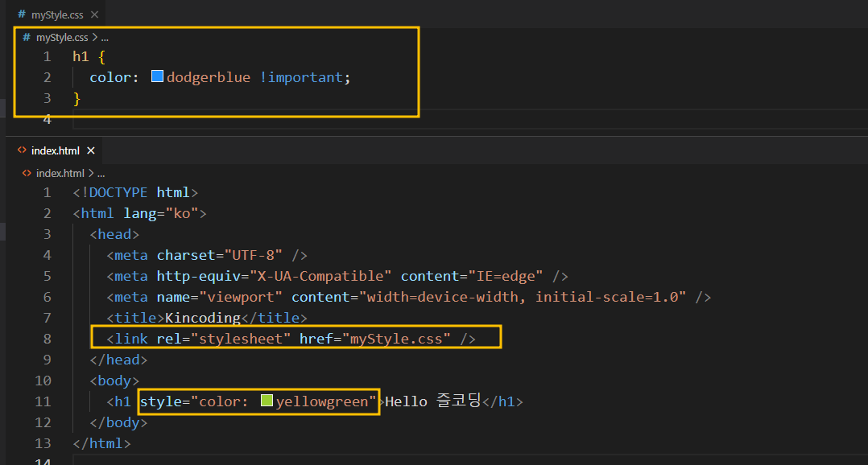
Task: Click the closing brace on CSS line 3
Action: tap(76, 98)
